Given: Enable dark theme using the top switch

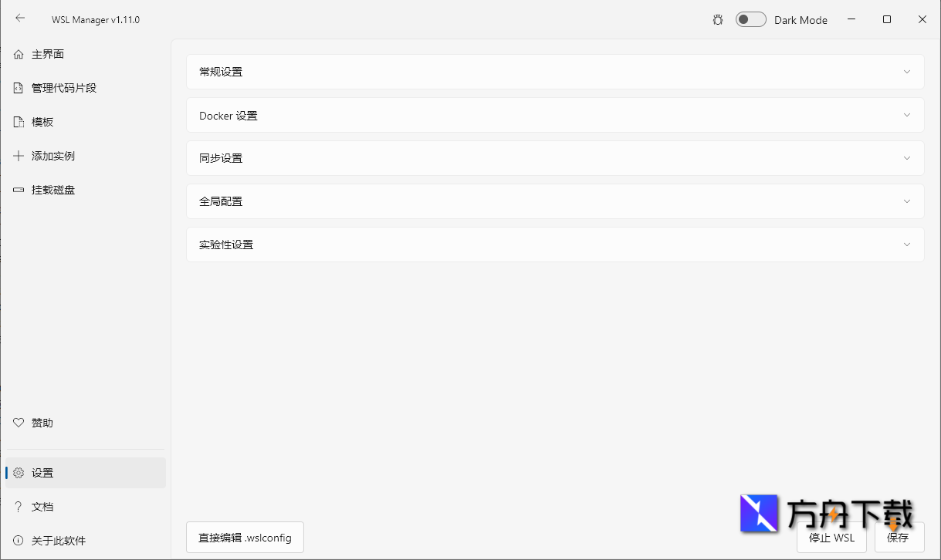Looking at the screenshot, I should pos(750,19).
